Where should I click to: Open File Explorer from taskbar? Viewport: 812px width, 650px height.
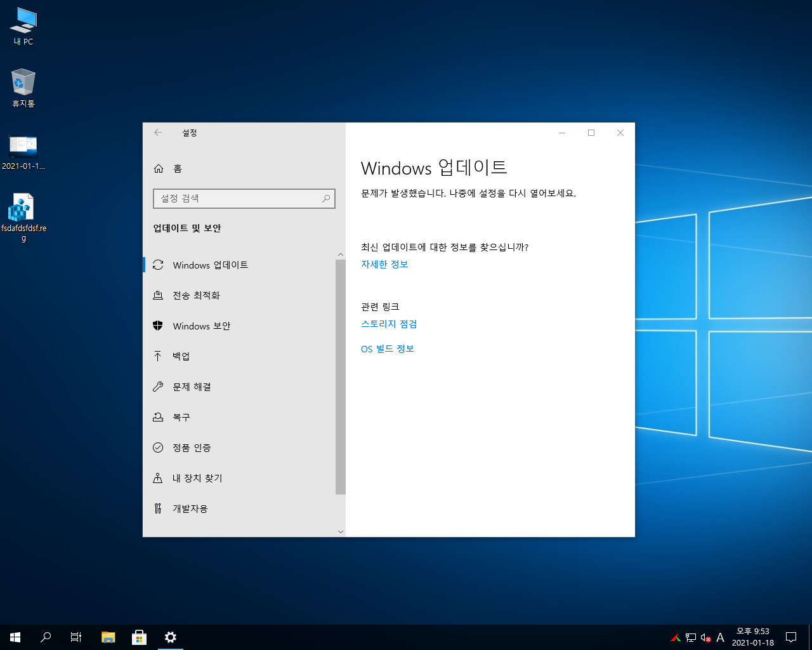[108, 637]
